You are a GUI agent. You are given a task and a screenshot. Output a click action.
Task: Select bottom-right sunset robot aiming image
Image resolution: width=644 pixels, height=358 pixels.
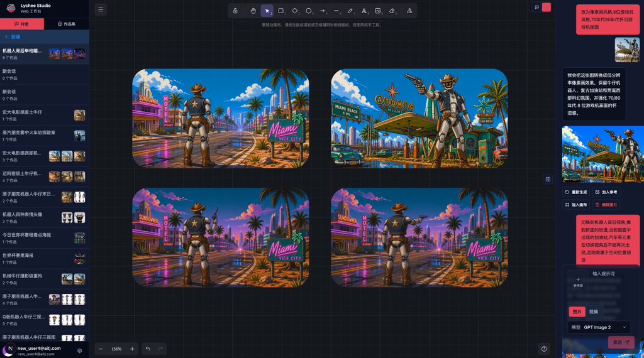(x=419, y=237)
